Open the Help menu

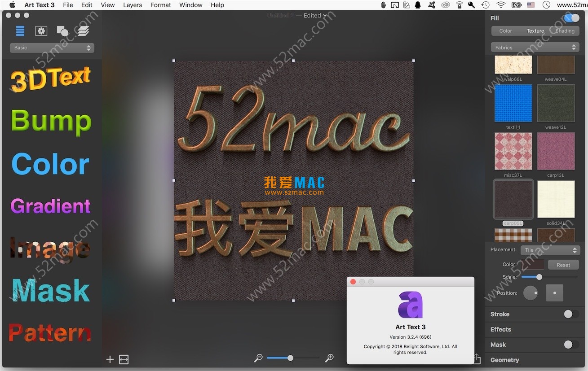(x=217, y=5)
